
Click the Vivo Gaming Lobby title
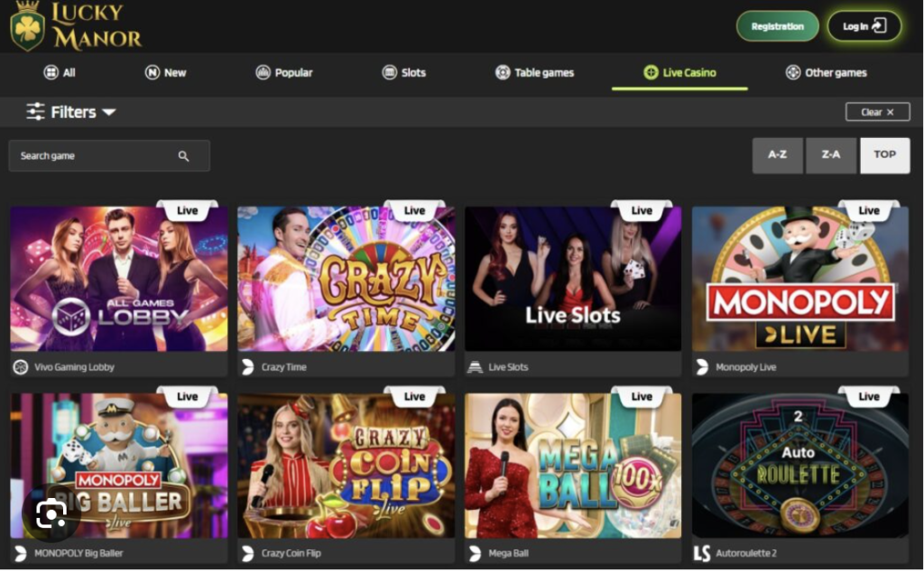click(74, 367)
